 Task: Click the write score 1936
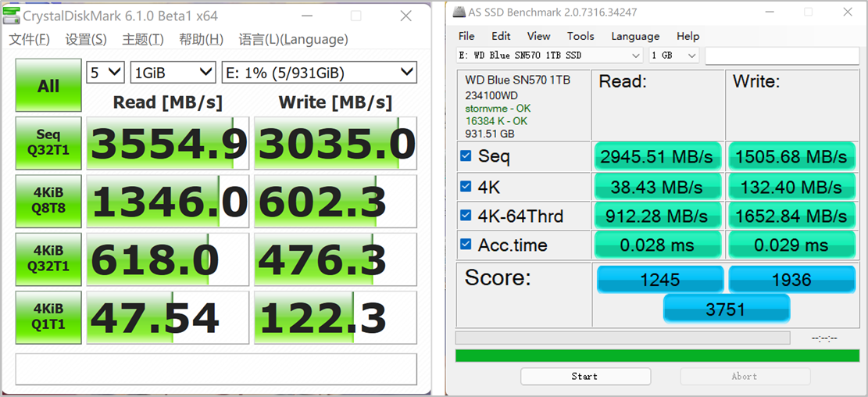coord(792,280)
